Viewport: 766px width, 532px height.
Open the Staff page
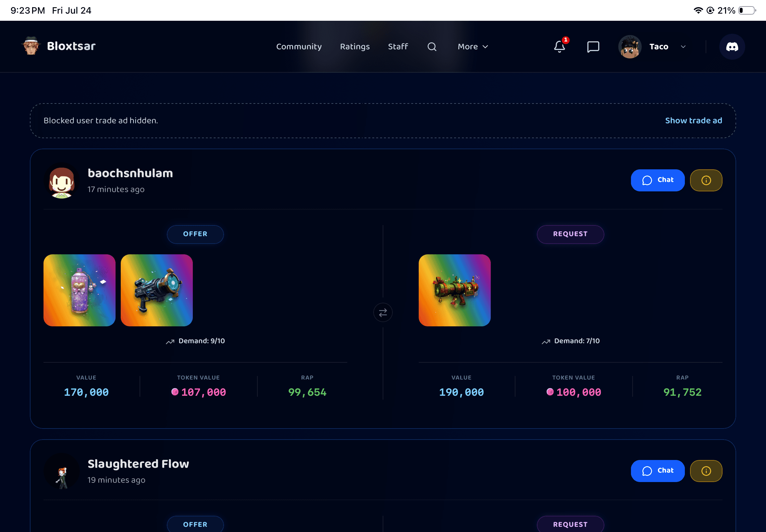point(398,47)
